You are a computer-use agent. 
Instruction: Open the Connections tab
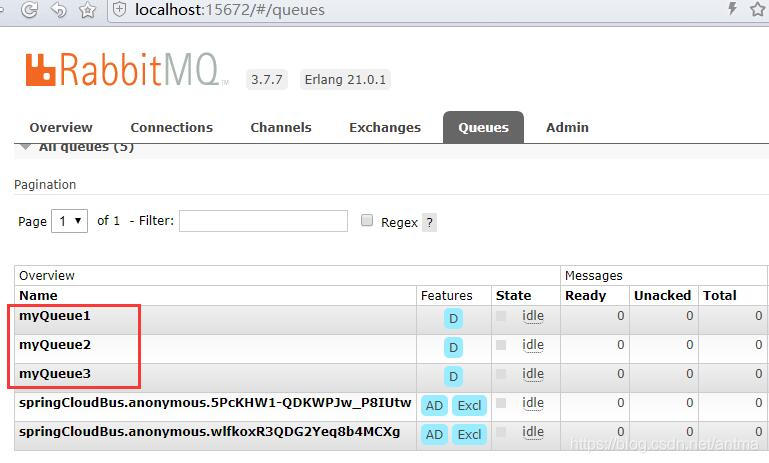[171, 127]
